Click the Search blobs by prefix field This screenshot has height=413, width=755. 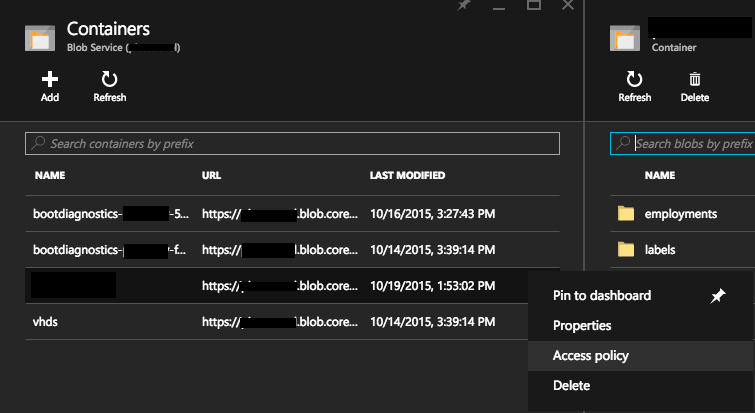point(690,144)
